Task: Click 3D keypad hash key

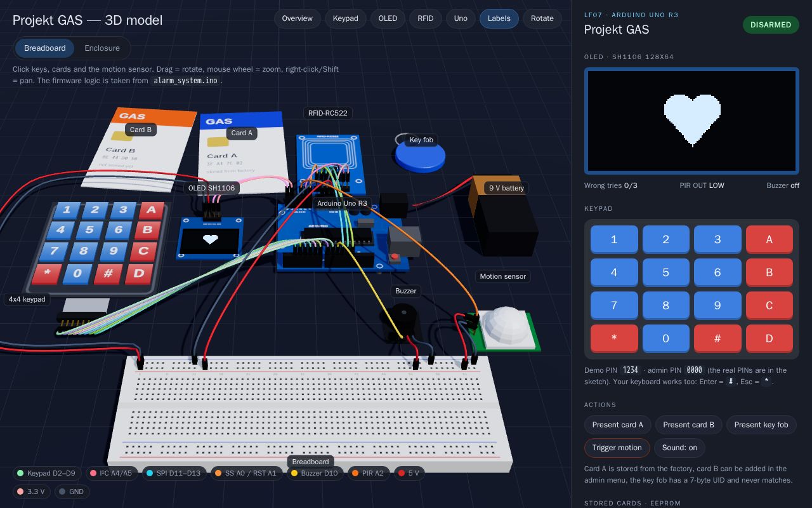Action: pyautogui.click(x=107, y=274)
